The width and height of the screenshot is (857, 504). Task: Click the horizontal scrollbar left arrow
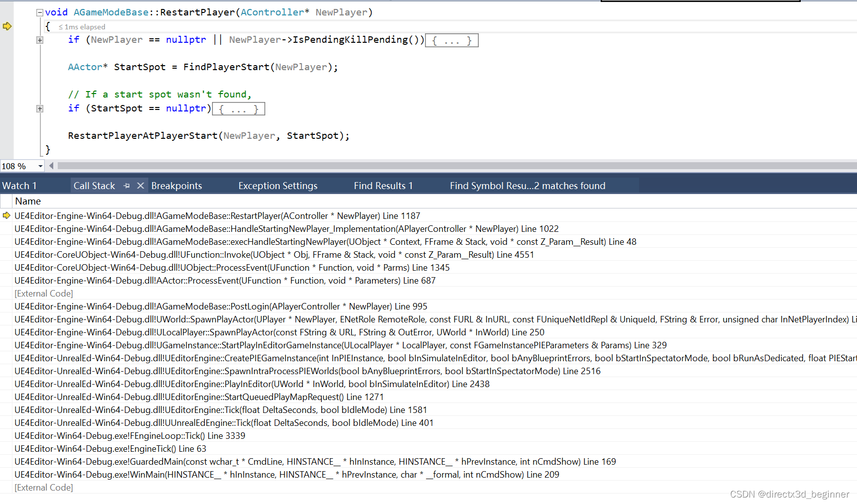51,166
